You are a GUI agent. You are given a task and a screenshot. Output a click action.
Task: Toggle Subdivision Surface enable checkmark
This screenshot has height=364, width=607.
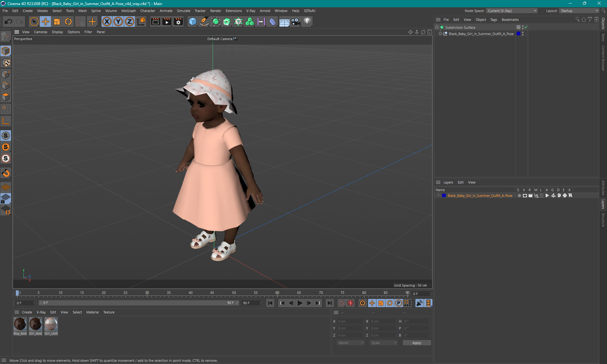coord(526,27)
